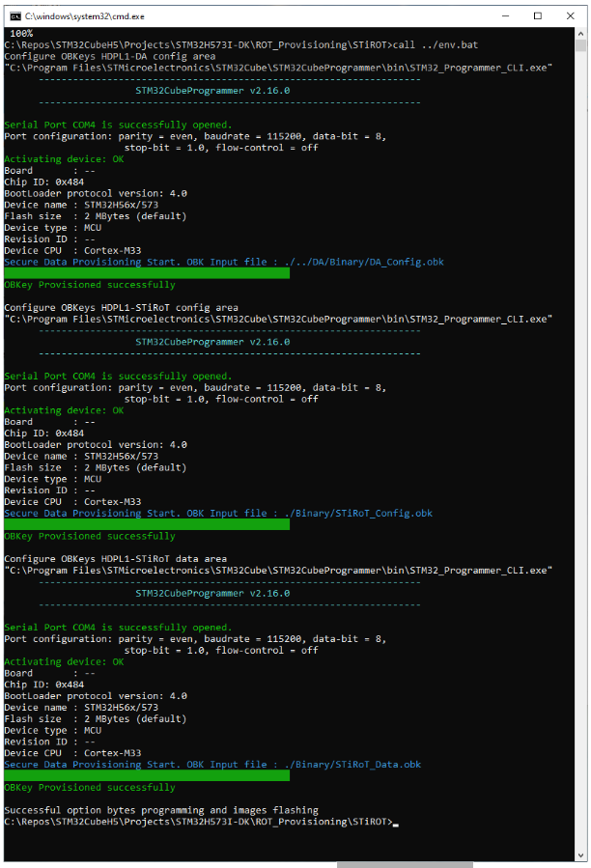Click the first green DA_Config progress bar
This screenshot has height=868, width=591.
145,273
